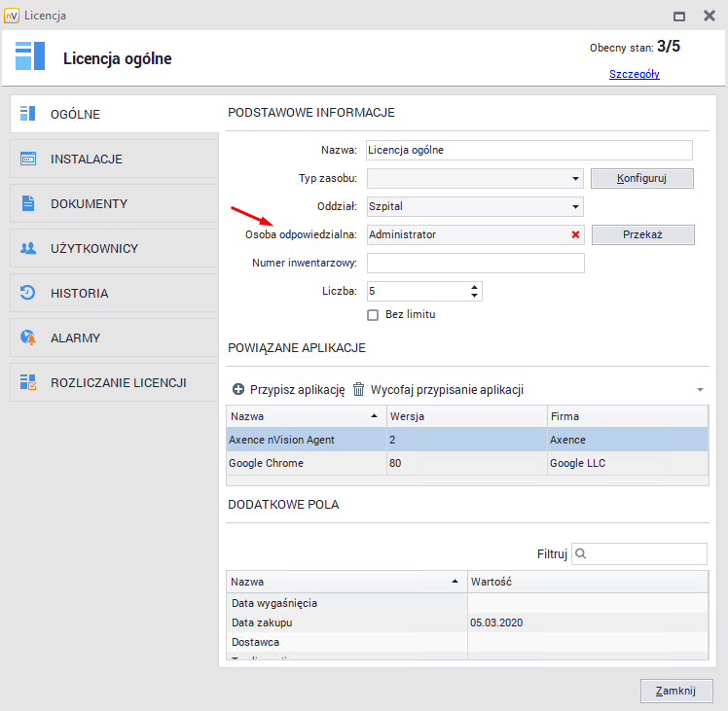Click the Alarmy bell icon
Viewport: 728px width, 711px height.
pyautogui.click(x=28, y=338)
